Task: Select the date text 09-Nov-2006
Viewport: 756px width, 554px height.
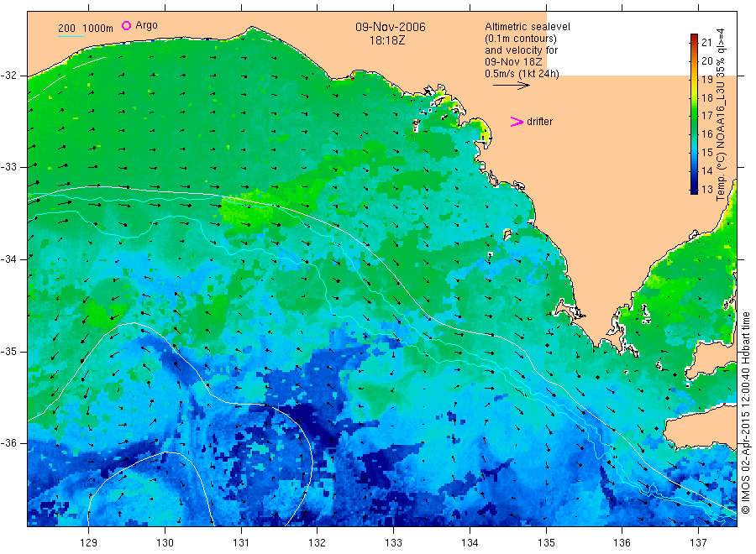Action: pos(391,27)
